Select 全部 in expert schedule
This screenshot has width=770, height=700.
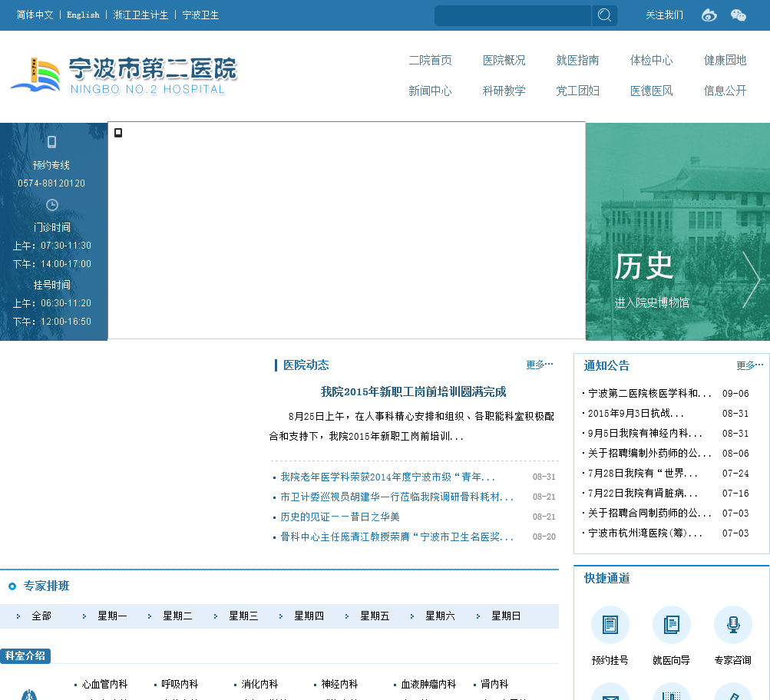click(41, 616)
